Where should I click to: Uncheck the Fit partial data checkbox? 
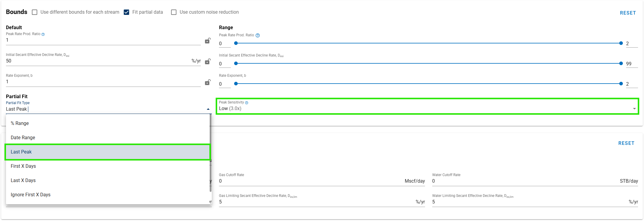pos(127,12)
